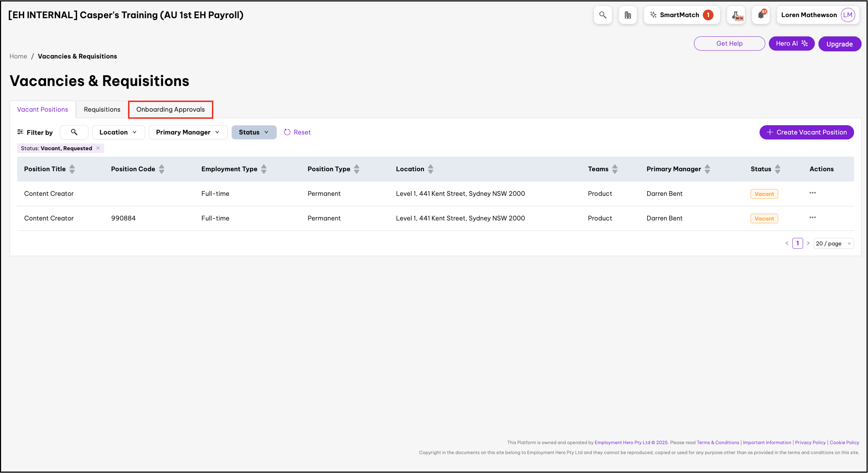868x473 pixels.
Task: Switch to the Requisitions tab
Action: tap(102, 110)
